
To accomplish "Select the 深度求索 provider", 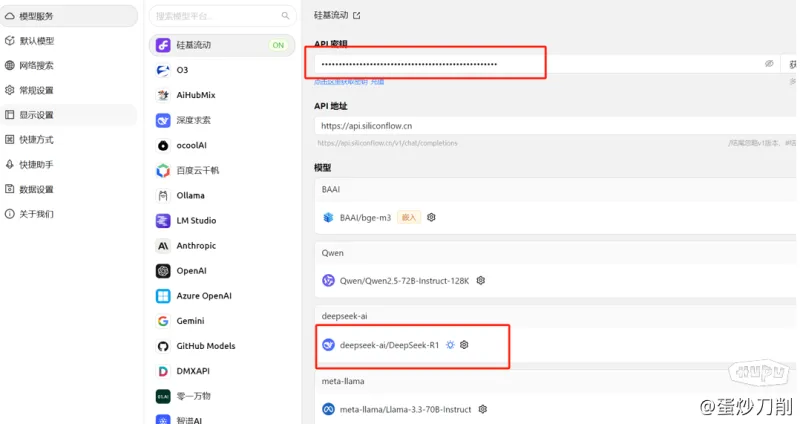I will 222,120.
